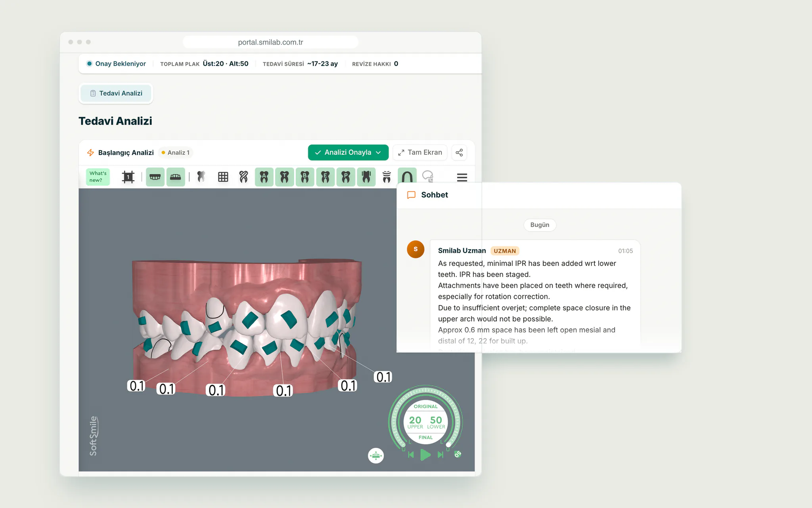Screen dimensions: 812x508
Task: Click the overlay shield icon near playback
Action: 458,454
